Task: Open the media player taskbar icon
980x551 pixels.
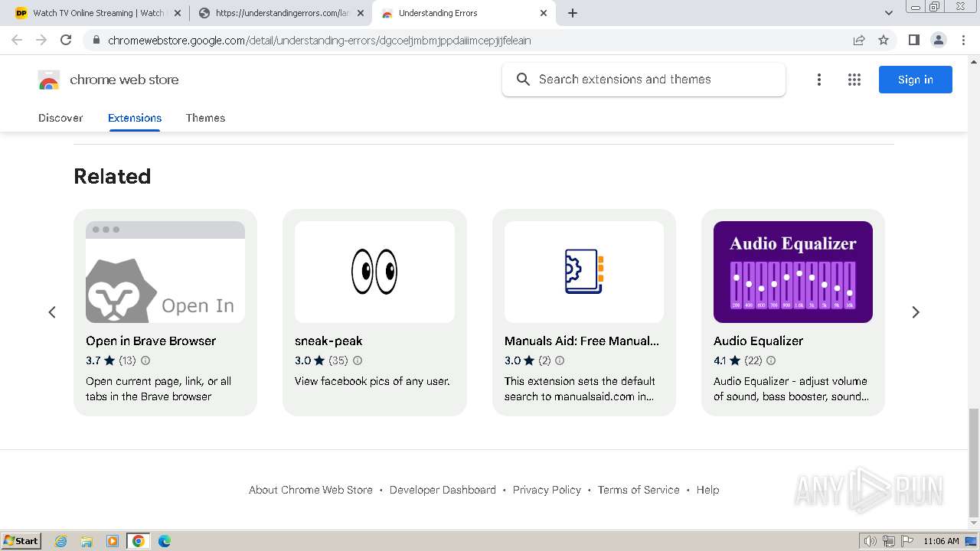Action: pyautogui.click(x=113, y=541)
